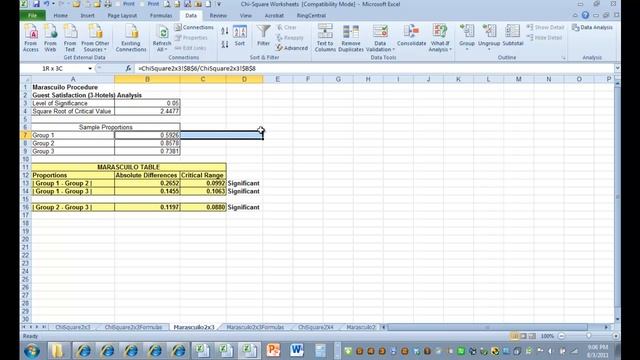Select Group 2 - Group 3 cell
640x360 pixels.
[x=73, y=207]
